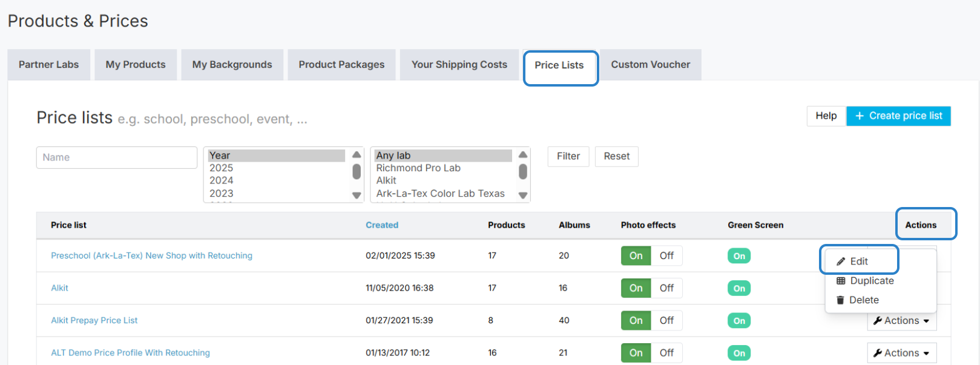The width and height of the screenshot is (980, 365).
Task: Turn photo effects Off for Preschool row
Action: 666,256
